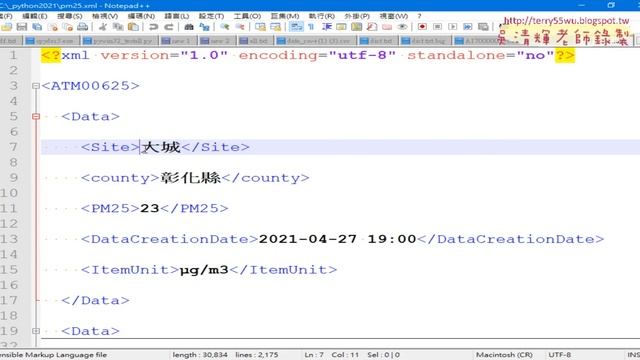Image resolution: width=640 pixels, height=360 pixels.
Task: Click the Close All documents icon
Action: coord(68,27)
